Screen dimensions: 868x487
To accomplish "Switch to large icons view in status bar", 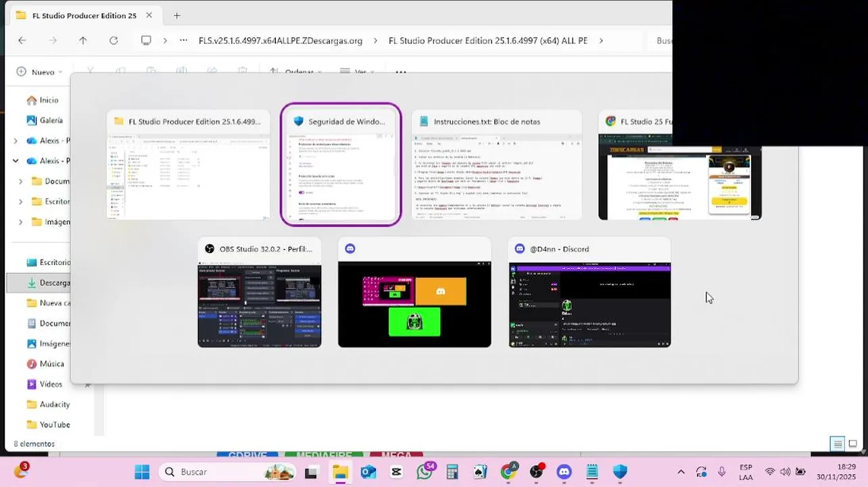I will click(x=852, y=444).
